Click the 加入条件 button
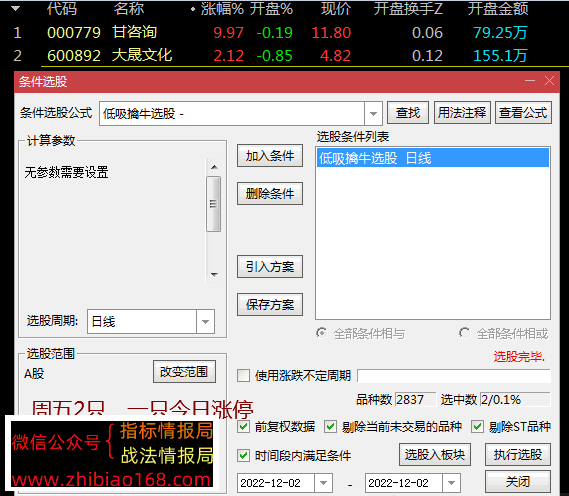This screenshot has height=496, width=569. pos(270,156)
